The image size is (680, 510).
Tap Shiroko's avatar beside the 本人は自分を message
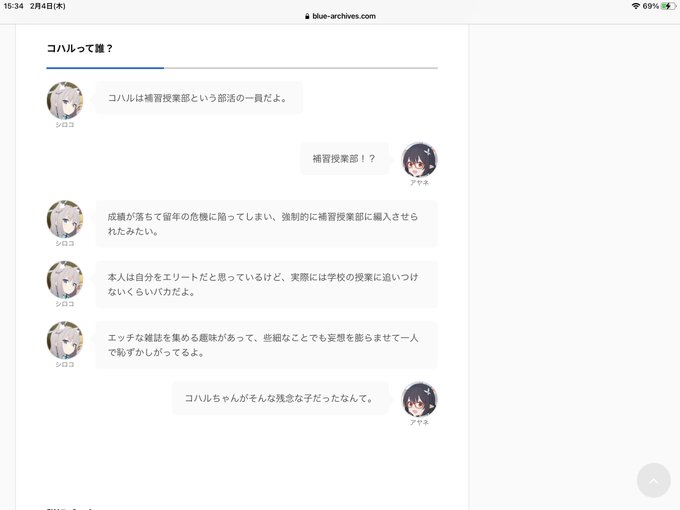click(65, 280)
